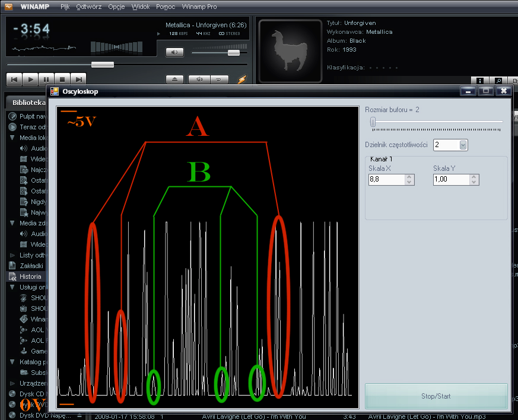Open the Pomoc menu
The height and width of the screenshot is (420, 518).
coord(166,7)
